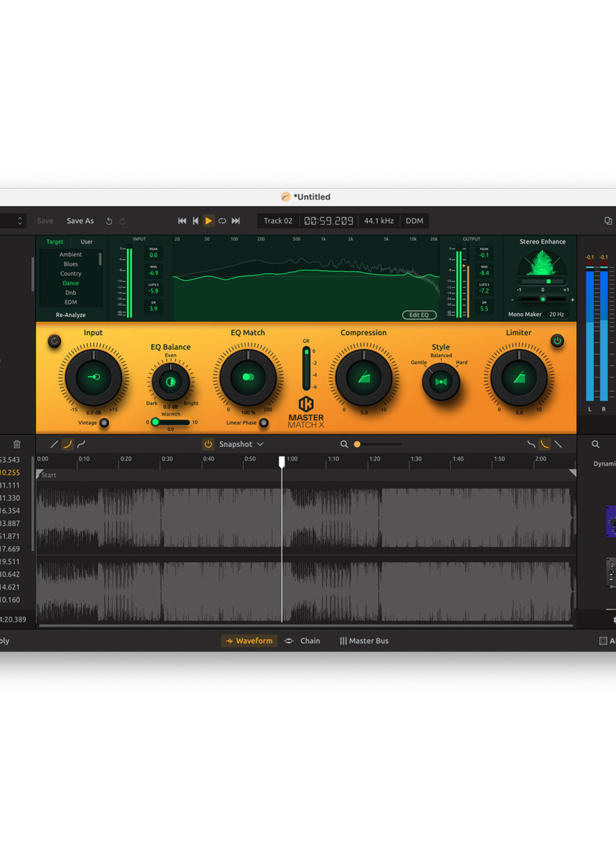Click the right panel search icon

click(x=595, y=444)
